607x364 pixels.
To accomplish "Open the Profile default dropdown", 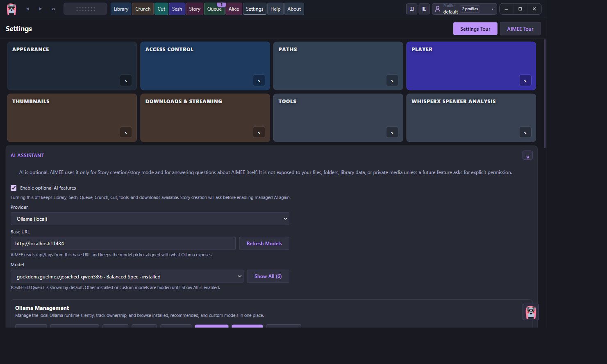I will tap(464, 9).
